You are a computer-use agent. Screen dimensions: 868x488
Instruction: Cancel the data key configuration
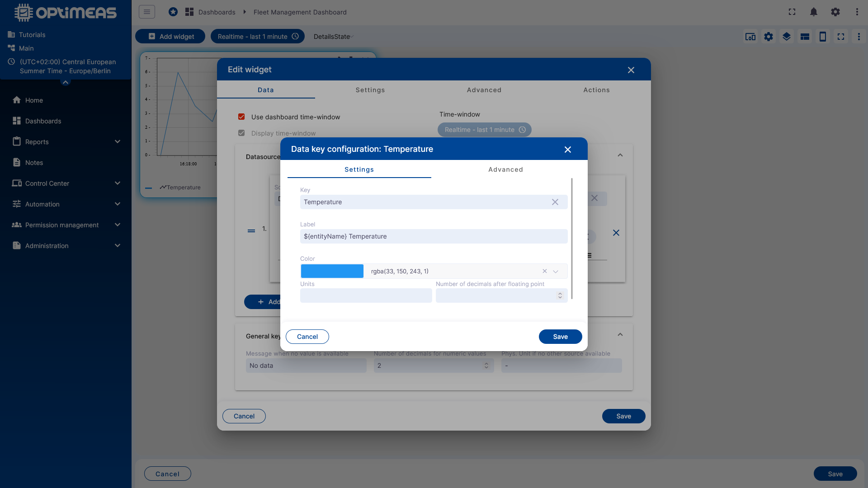pyautogui.click(x=307, y=337)
